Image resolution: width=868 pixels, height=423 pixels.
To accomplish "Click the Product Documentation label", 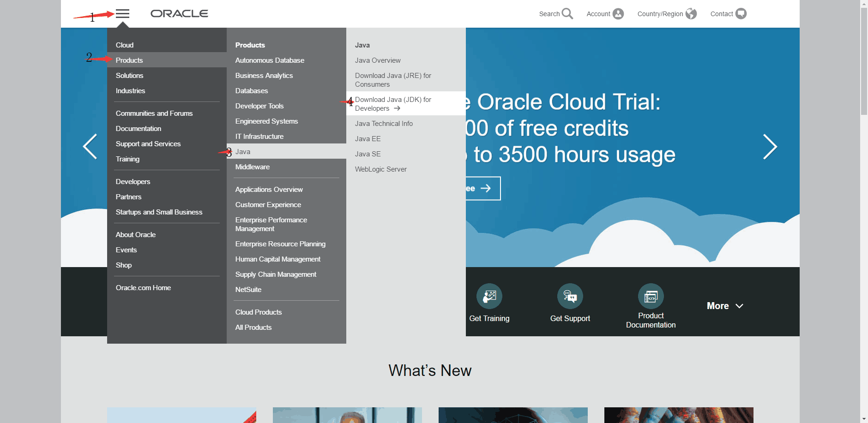I will pos(651,320).
